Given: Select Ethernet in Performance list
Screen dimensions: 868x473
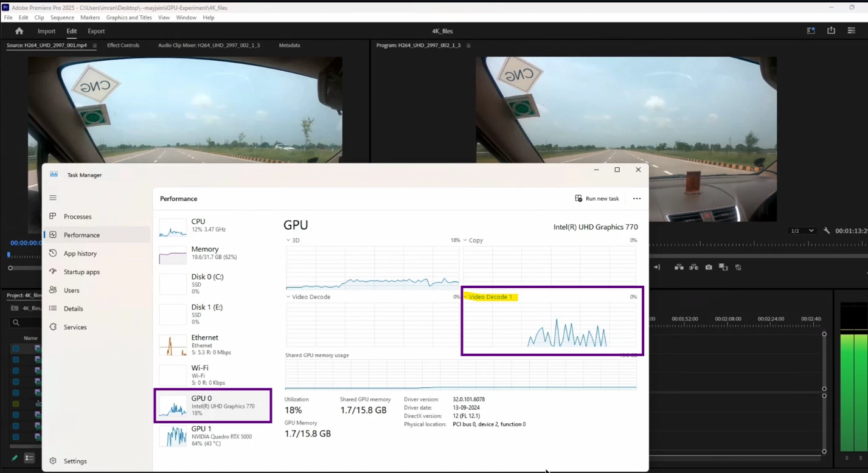Looking at the screenshot, I should point(212,345).
